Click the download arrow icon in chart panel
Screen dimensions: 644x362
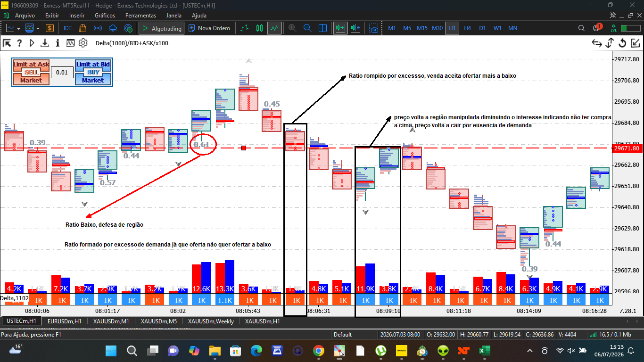pyautogui.click(x=45, y=43)
